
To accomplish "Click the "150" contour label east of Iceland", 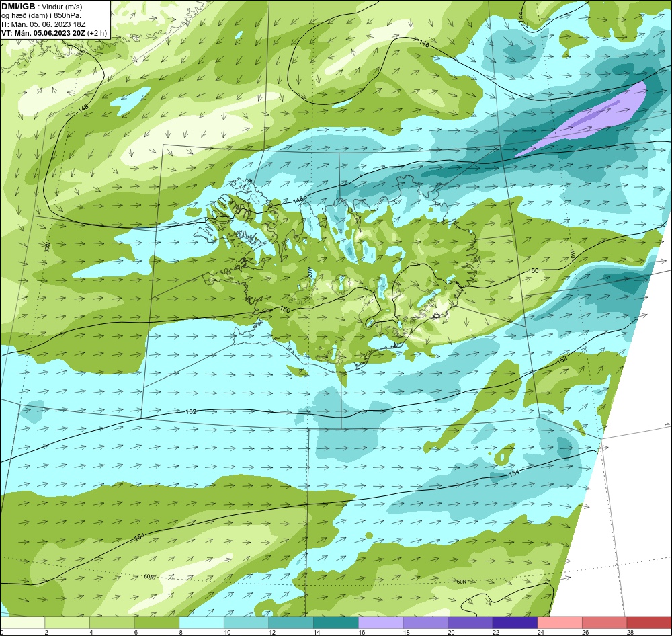I will pos(533,271).
